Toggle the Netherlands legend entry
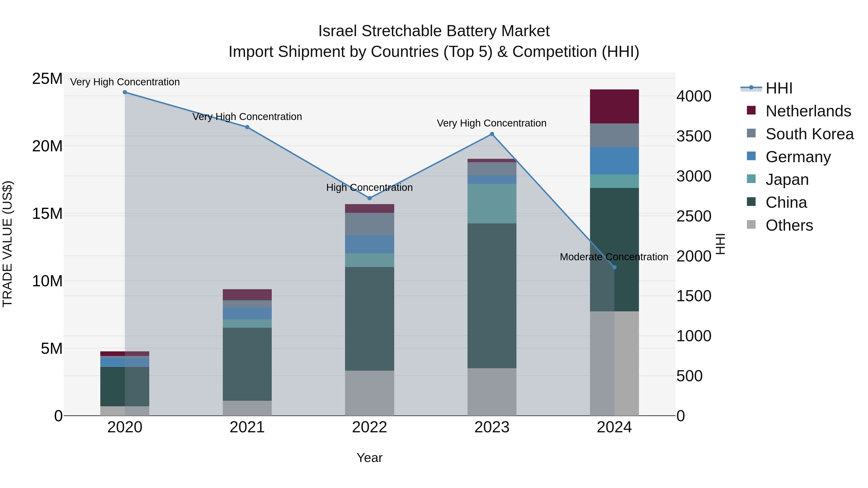 click(x=799, y=111)
